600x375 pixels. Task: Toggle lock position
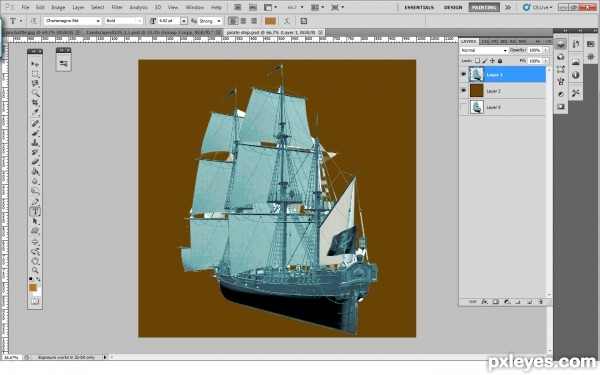492,61
